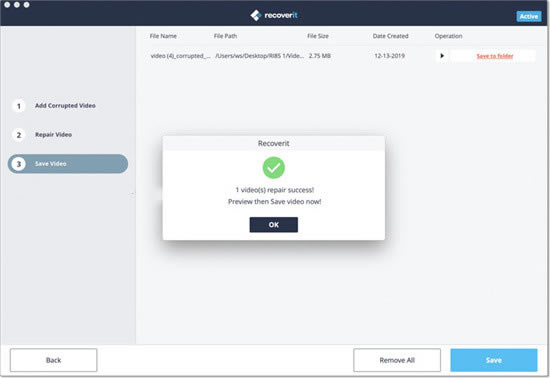Sort by the File Name column
Viewport: 550px width, 378px height.
point(163,36)
